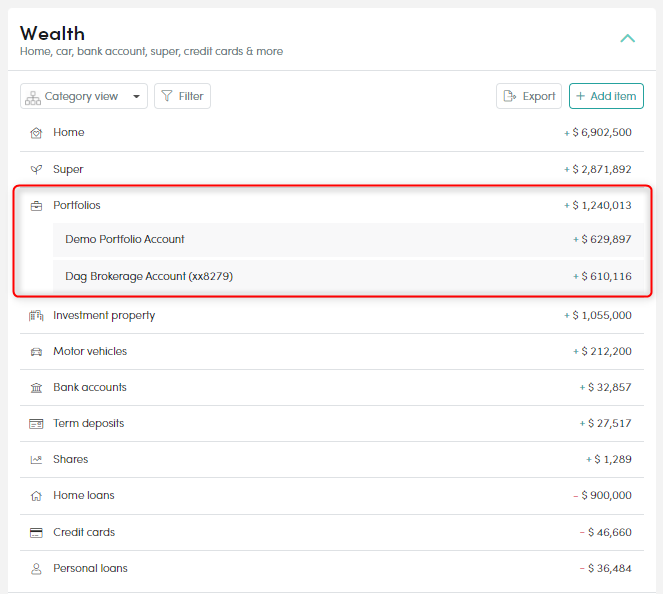Click the funnel icon in Filter
This screenshot has height=594, width=663.
(167, 96)
